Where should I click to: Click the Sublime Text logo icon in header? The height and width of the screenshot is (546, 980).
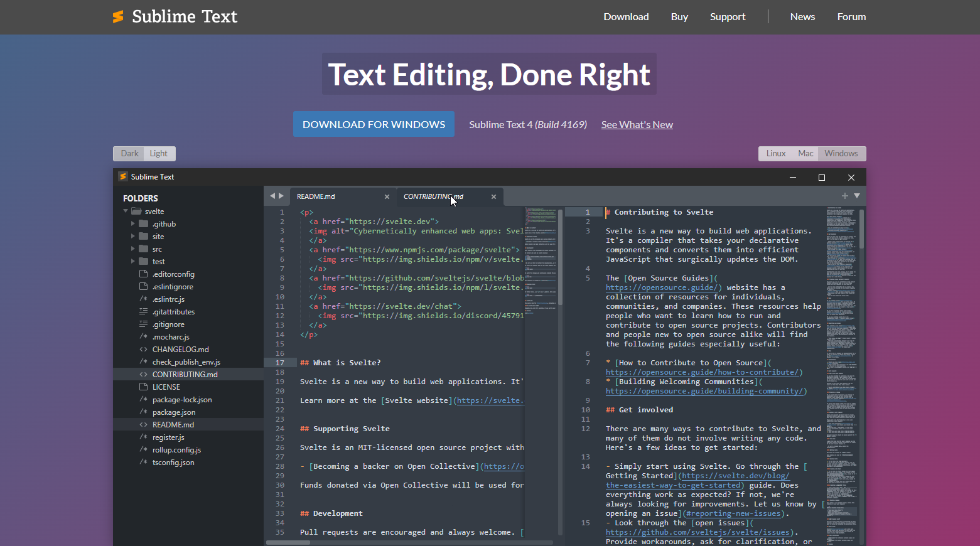pyautogui.click(x=118, y=17)
